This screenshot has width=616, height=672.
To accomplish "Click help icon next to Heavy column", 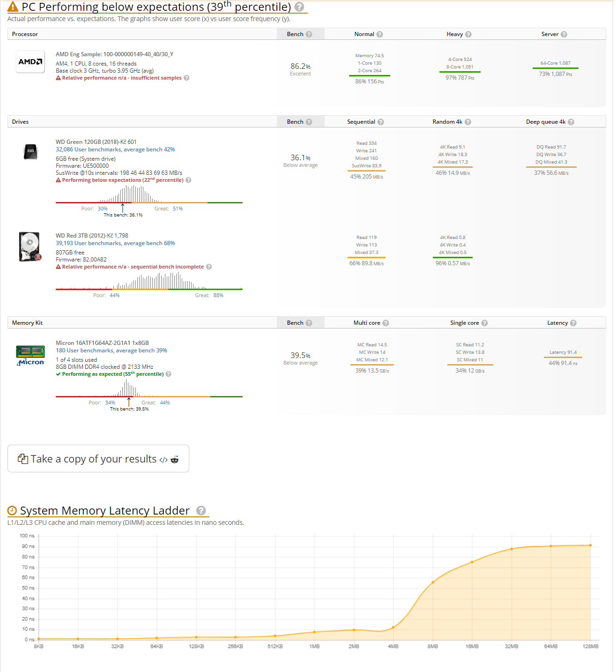I will click(x=468, y=34).
